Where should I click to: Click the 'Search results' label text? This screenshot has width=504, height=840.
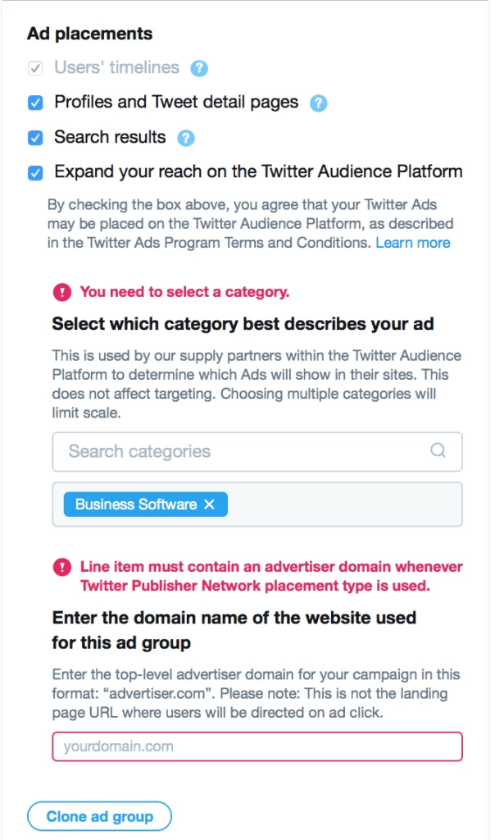pyautogui.click(x=110, y=137)
